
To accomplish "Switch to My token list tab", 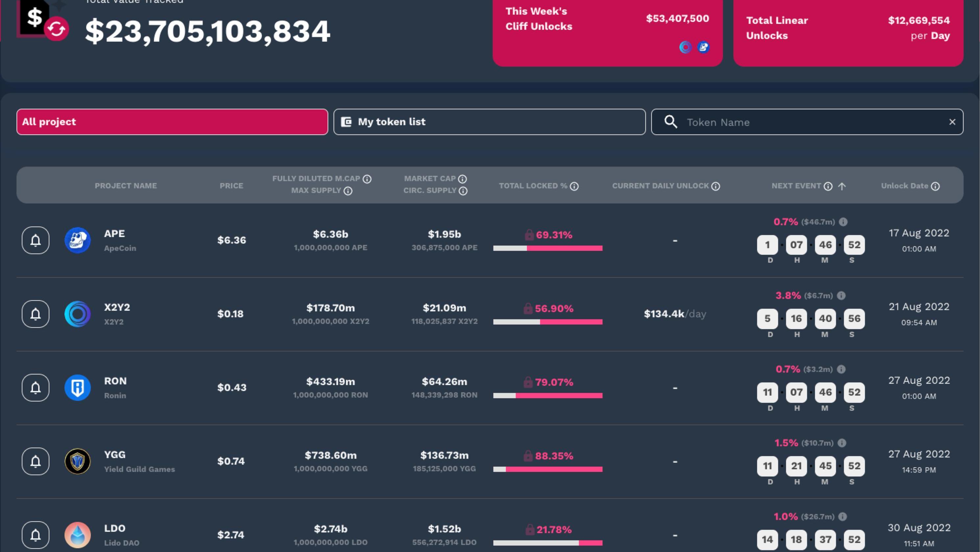I will (x=489, y=122).
